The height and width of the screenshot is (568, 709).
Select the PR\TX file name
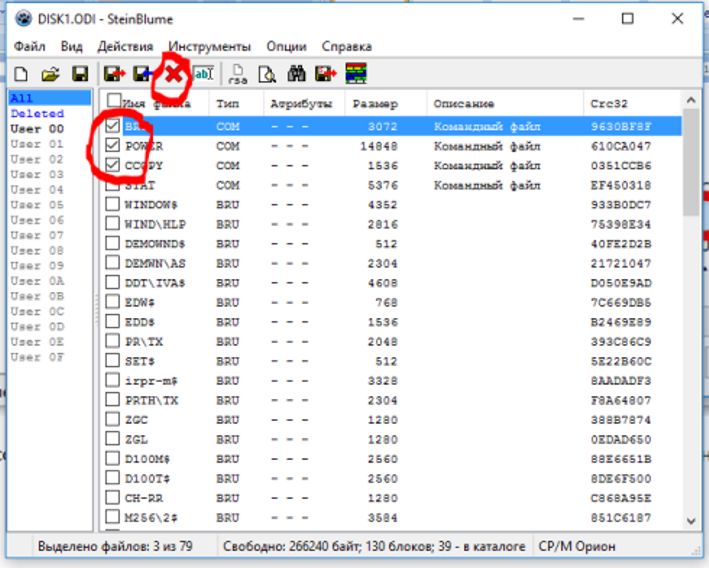(x=144, y=342)
